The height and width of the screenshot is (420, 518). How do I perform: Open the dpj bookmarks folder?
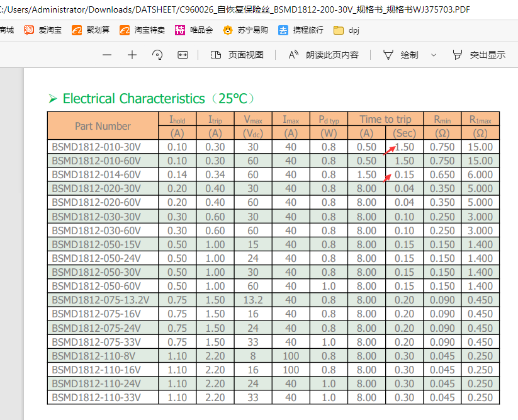(x=346, y=30)
